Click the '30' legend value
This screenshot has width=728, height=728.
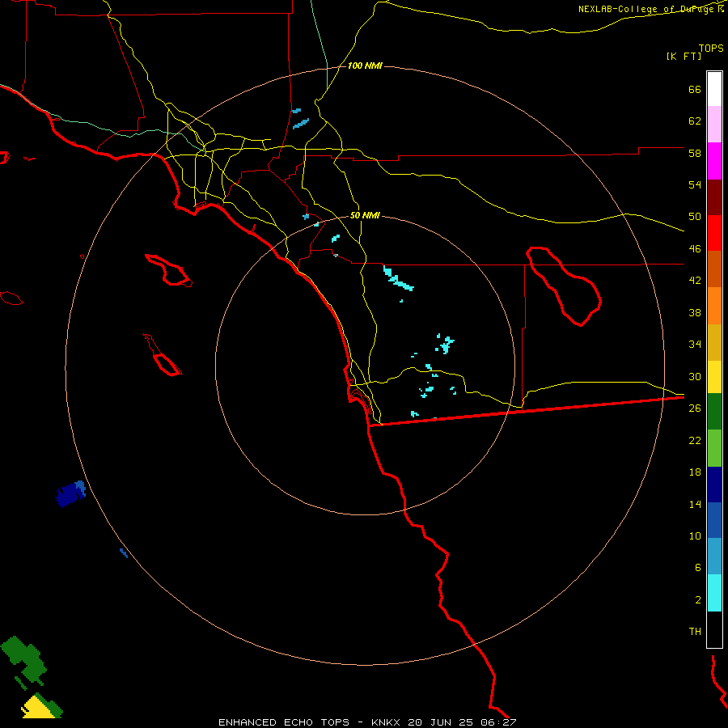tap(695, 376)
